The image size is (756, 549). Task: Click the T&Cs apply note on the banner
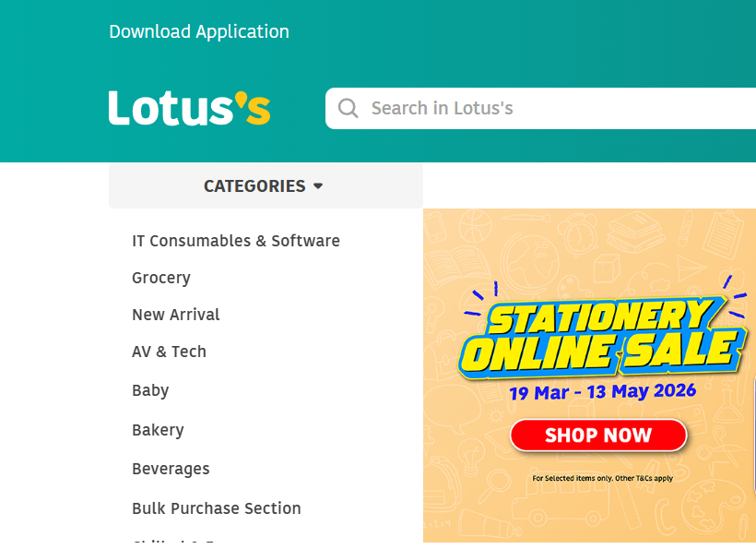coord(603,478)
